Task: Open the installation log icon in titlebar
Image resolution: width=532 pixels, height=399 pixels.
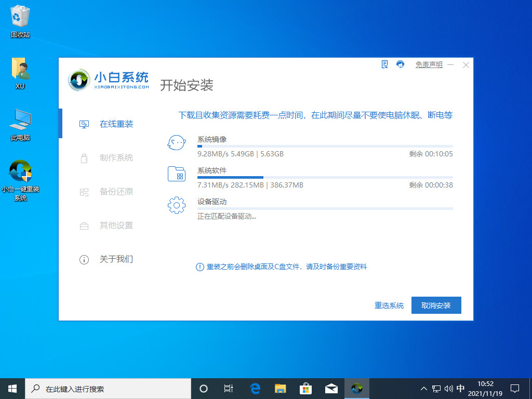Action: pos(384,64)
